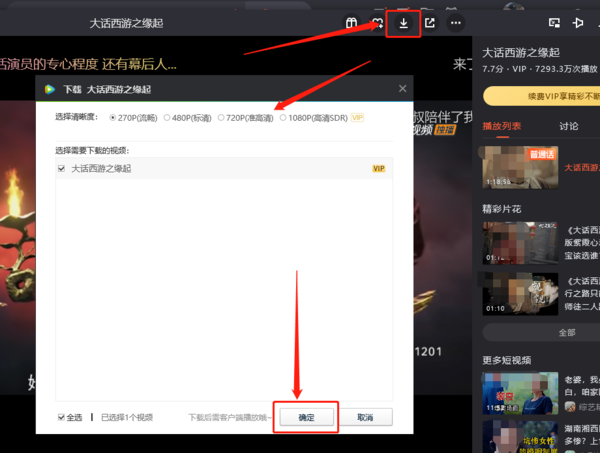
Task: Click 大话西游之缘起 title in top bar
Action: click(x=126, y=23)
